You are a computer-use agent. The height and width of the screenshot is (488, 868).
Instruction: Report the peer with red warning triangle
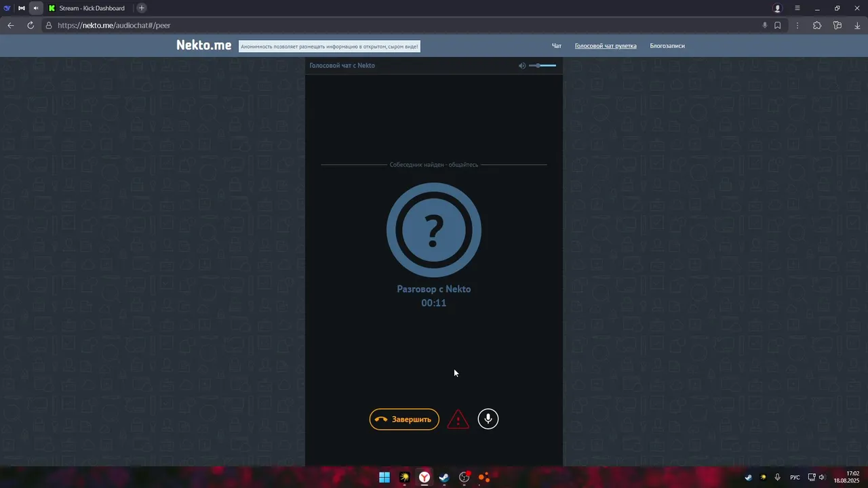point(458,420)
